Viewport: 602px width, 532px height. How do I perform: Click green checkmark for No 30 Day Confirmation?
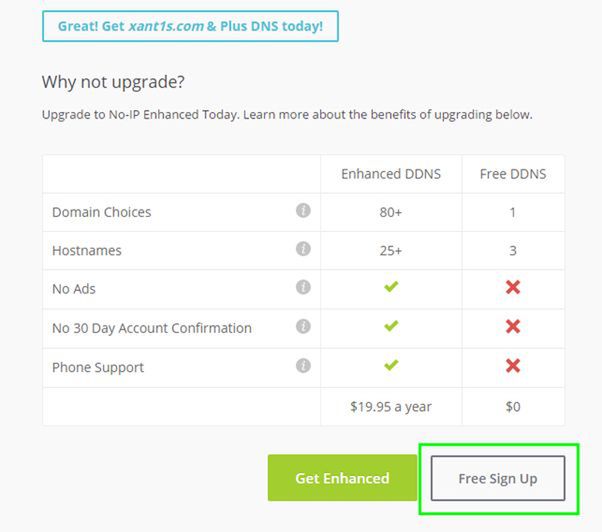tap(391, 327)
